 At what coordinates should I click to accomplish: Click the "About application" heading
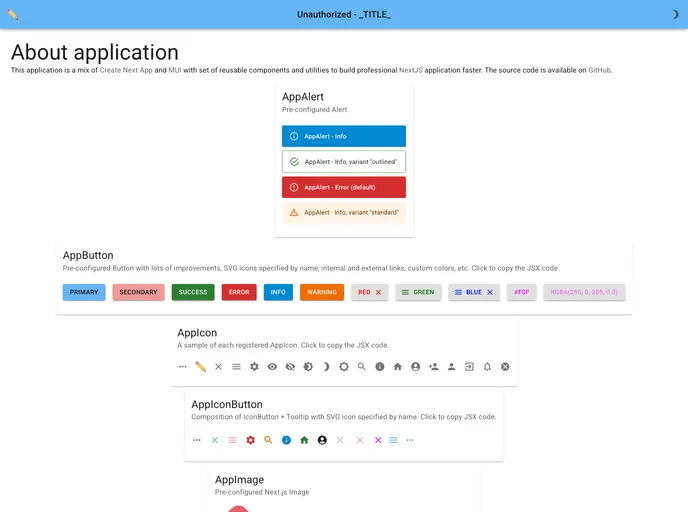pyautogui.click(x=95, y=52)
